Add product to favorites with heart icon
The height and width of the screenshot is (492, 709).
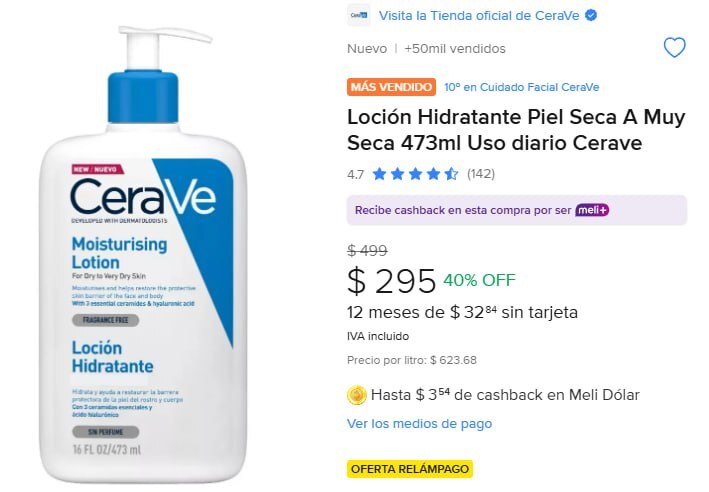tap(674, 47)
